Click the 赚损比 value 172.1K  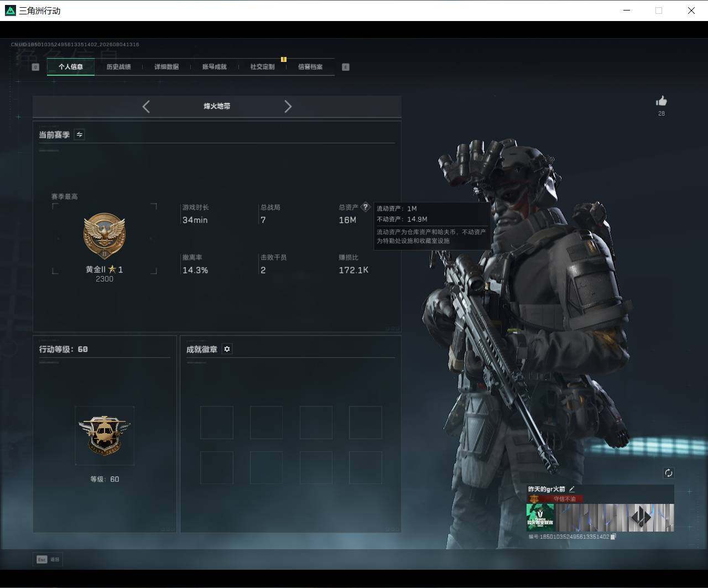(x=353, y=270)
